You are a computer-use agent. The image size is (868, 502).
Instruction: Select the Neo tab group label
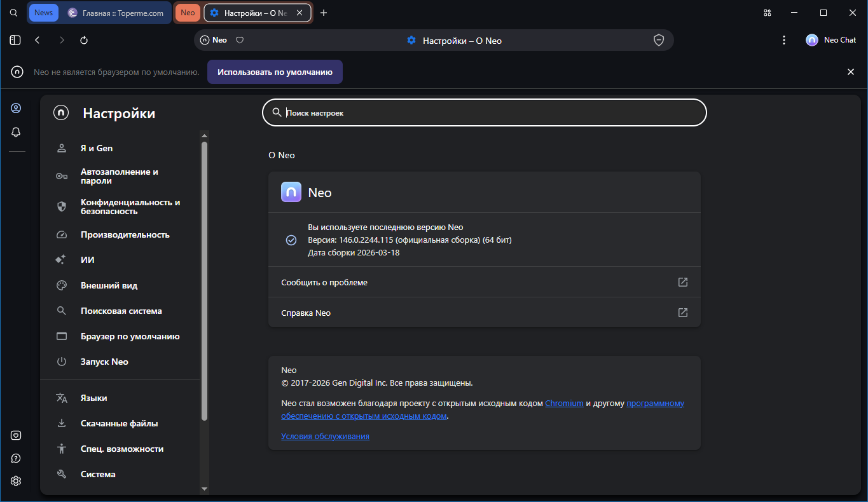pos(188,13)
